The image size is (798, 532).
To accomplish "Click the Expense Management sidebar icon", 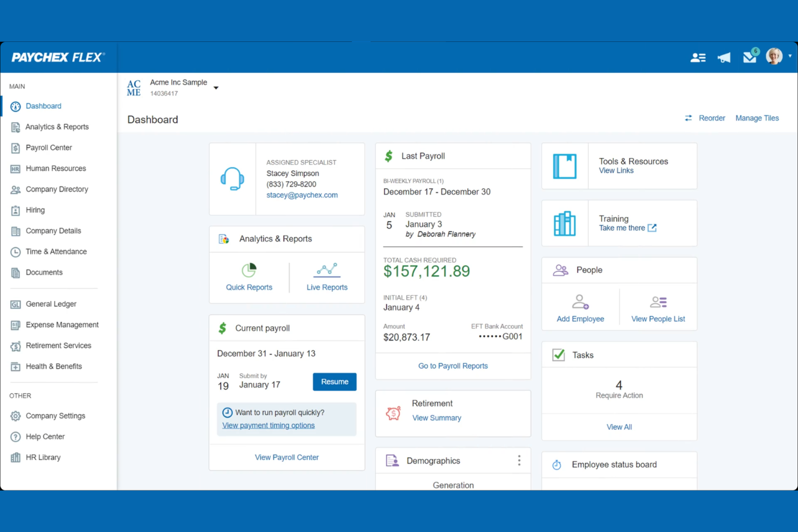I will [16, 325].
